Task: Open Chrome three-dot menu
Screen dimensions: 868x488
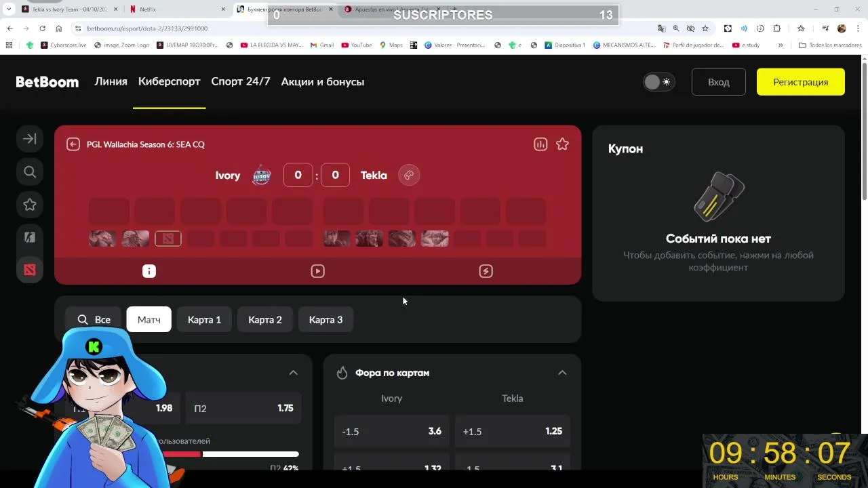Action: click(x=857, y=28)
